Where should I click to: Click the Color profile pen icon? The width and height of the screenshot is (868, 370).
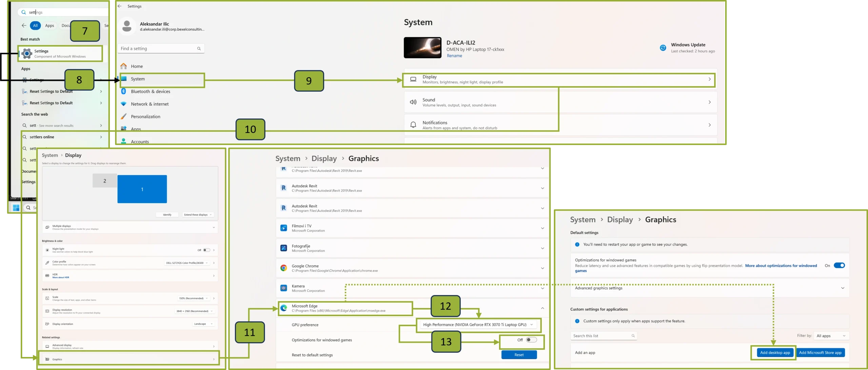47,263
